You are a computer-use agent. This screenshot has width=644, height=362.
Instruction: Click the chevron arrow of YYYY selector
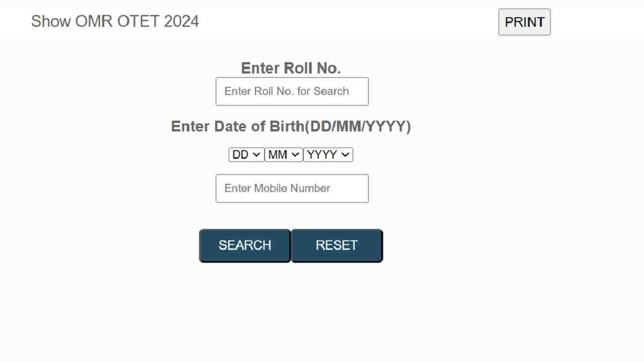(345, 155)
